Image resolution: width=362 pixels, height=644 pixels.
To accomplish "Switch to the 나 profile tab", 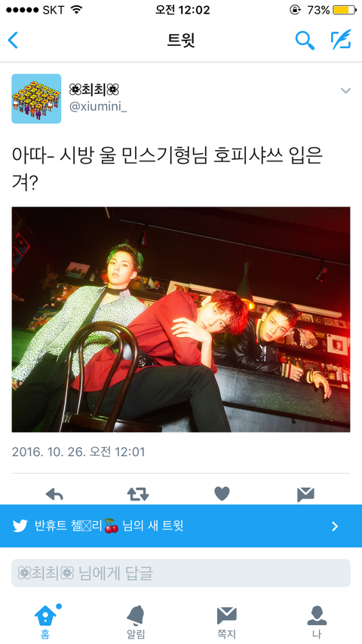I will (317, 622).
